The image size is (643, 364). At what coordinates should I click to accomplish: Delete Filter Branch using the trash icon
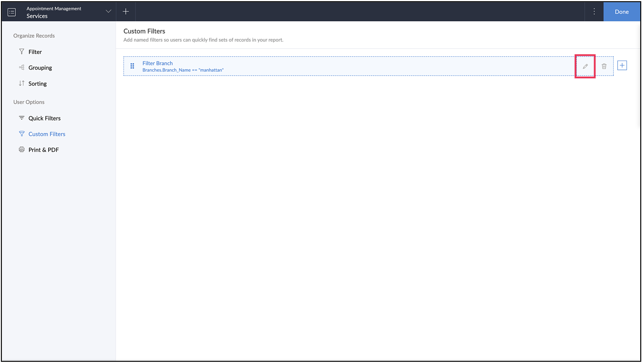pyautogui.click(x=604, y=66)
